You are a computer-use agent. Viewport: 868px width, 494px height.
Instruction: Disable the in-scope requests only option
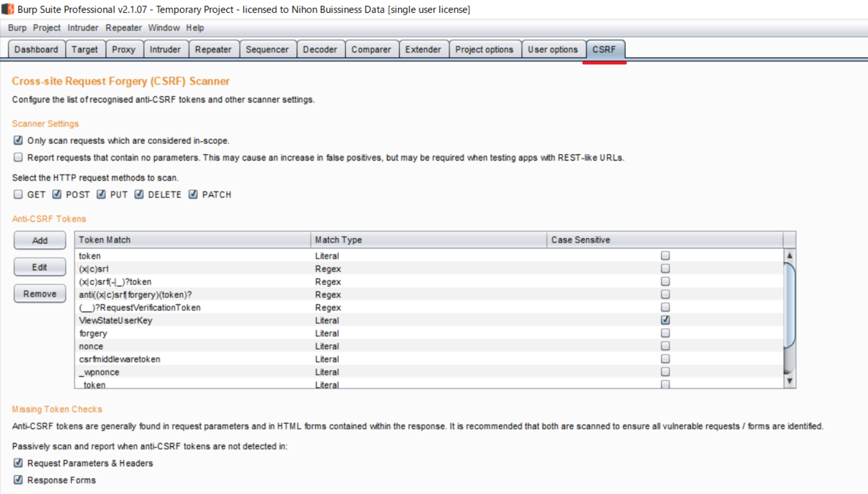pos(17,140)
